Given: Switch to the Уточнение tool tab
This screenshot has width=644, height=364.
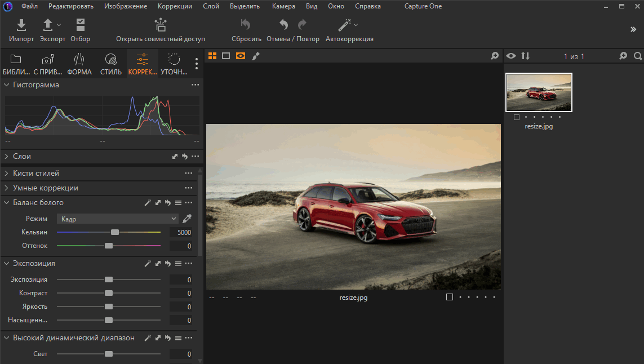Looking at the screenshot, I should click(x=174, y=64).
